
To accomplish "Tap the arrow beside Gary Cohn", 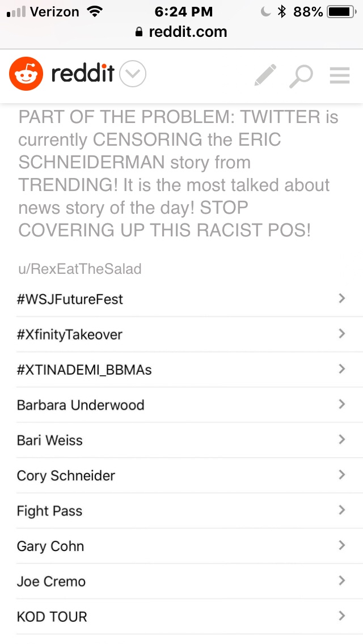I will pyautogui.click(x=341, y=545).
